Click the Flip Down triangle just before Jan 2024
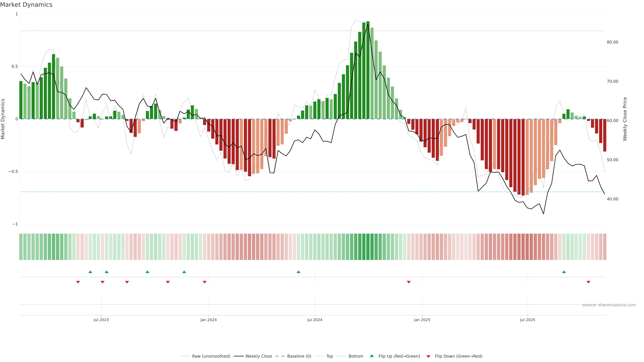Screen dimensions: 644x362 pos(204,282)
